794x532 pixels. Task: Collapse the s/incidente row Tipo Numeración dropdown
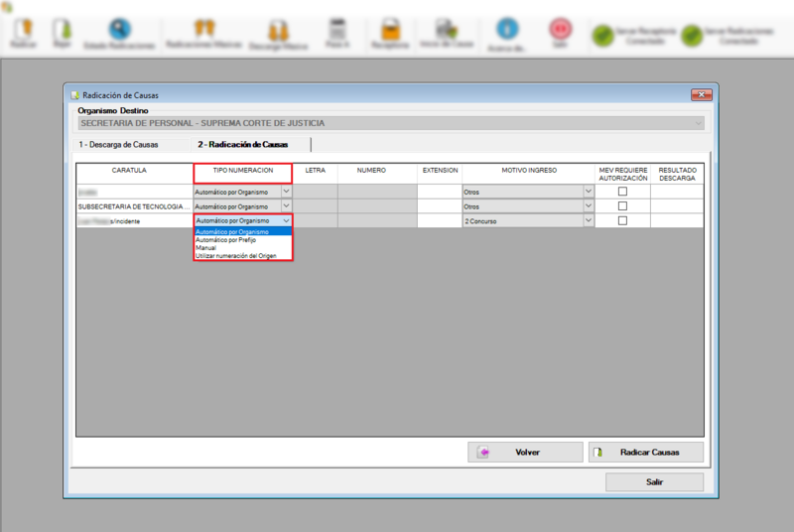pos(286,220)
